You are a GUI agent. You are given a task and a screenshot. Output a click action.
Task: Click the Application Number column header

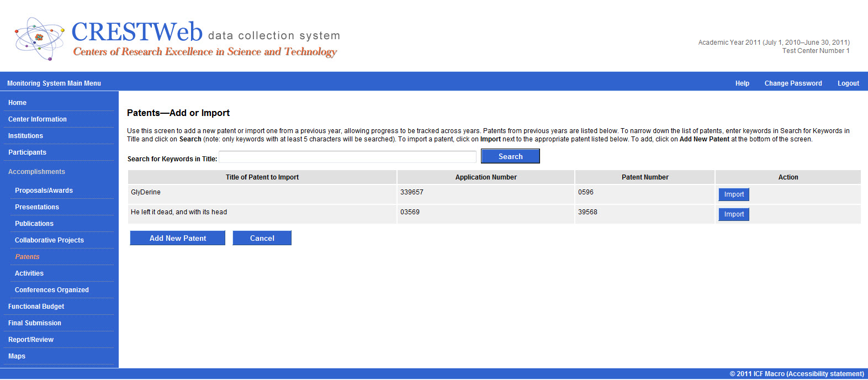click(486, 177)
